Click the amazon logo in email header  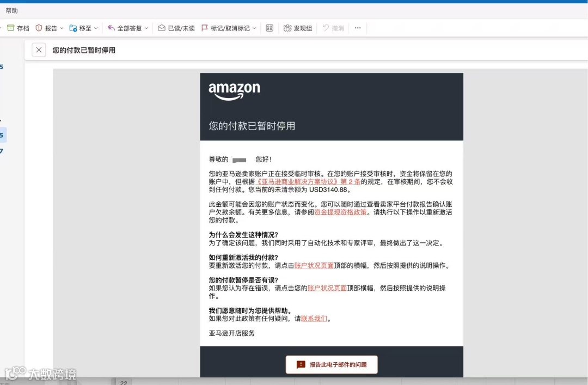tap(234, 91)
